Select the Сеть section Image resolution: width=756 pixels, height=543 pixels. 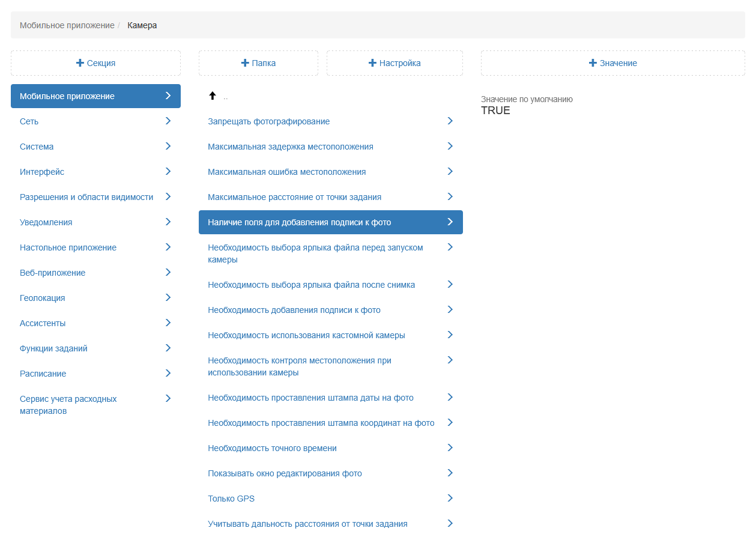29,121
